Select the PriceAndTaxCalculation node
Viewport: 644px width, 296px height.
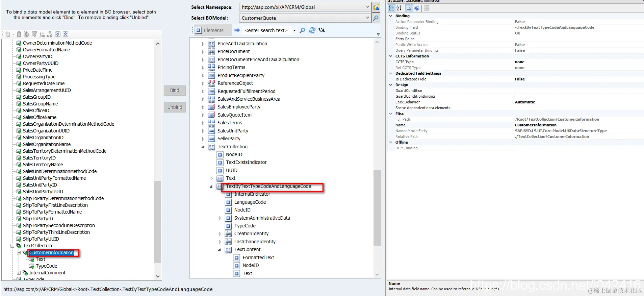tap(242, 44)
